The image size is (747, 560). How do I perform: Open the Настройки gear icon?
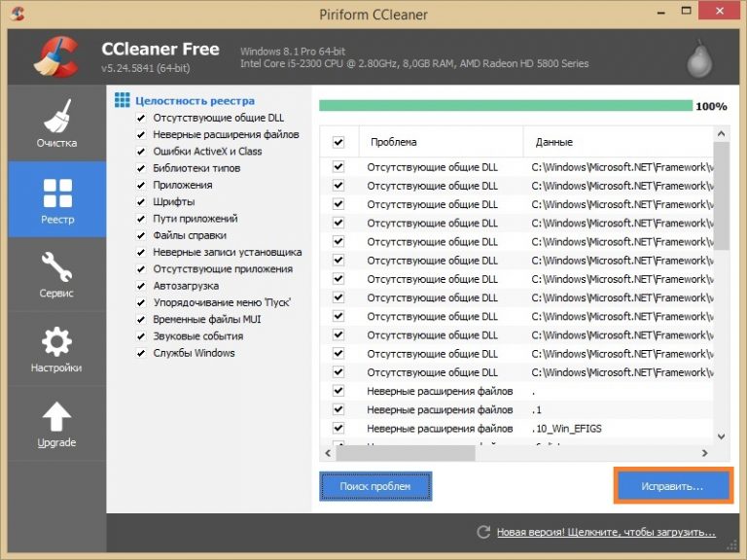[x=56, y=341]
